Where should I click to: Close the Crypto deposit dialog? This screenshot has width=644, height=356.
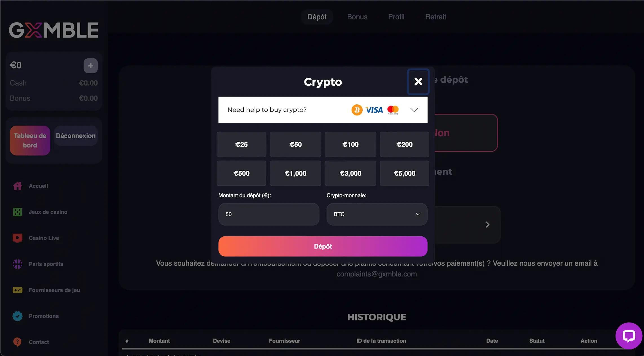pos(418,82)
